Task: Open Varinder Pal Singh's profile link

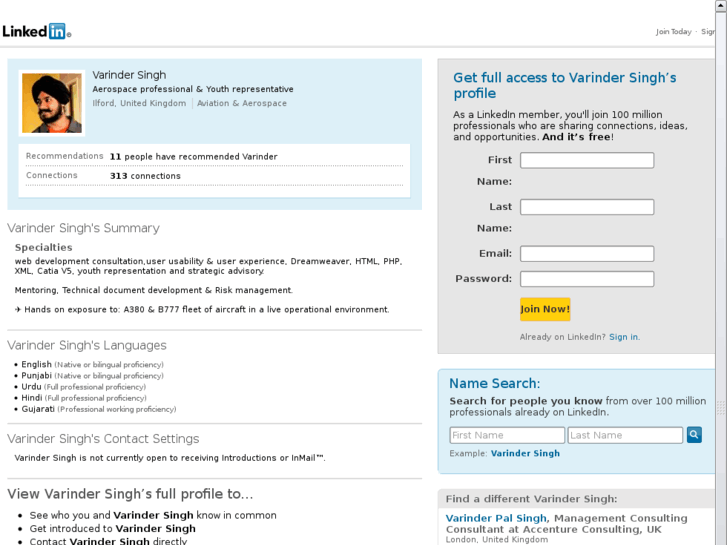Action: pyautogui.click(x=496, y=518)
